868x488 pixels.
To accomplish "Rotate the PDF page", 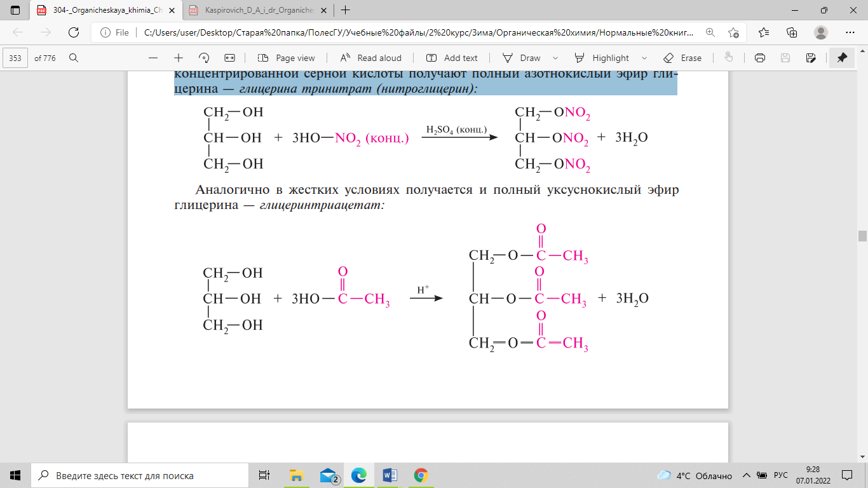I will 204,58.
